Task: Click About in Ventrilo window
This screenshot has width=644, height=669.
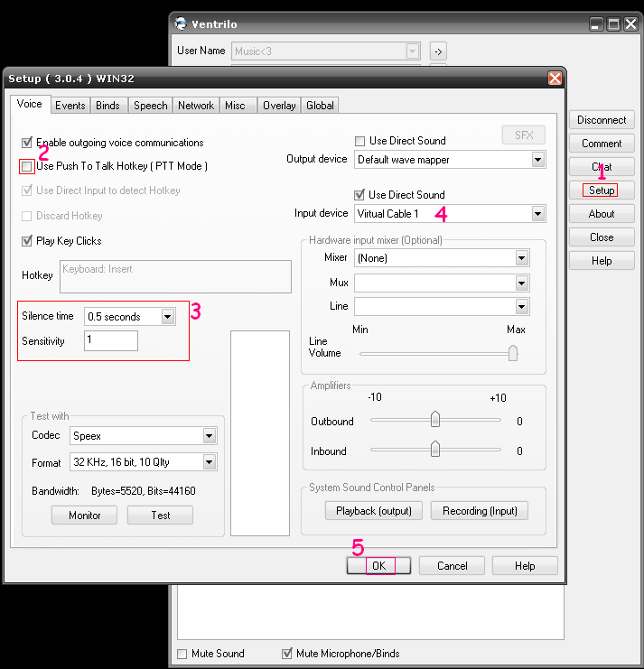Action: pyautogui.click(x=602, y=214)
